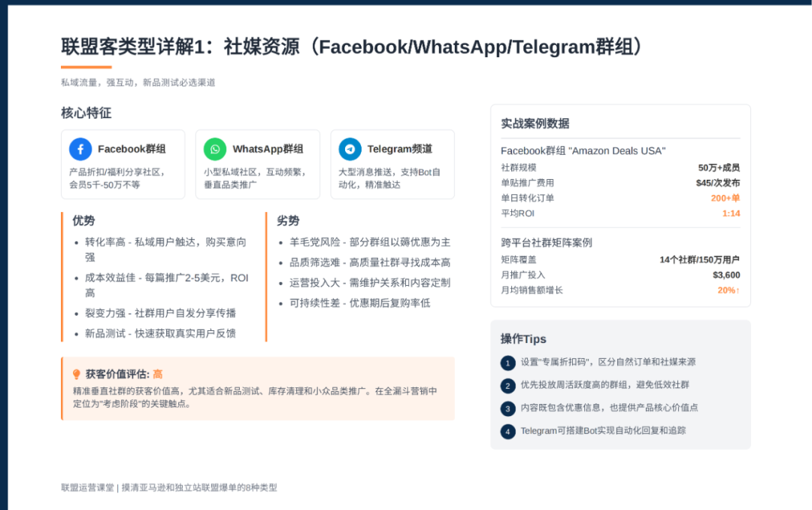Click the 社群规模 row label
This screenshot has height=510, width=812.
tap(518, 168)
